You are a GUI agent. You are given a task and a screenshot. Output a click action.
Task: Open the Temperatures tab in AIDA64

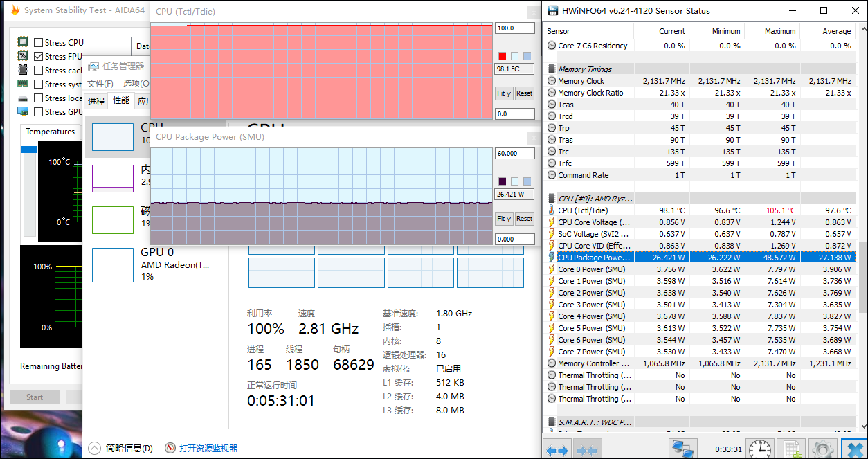50,132
